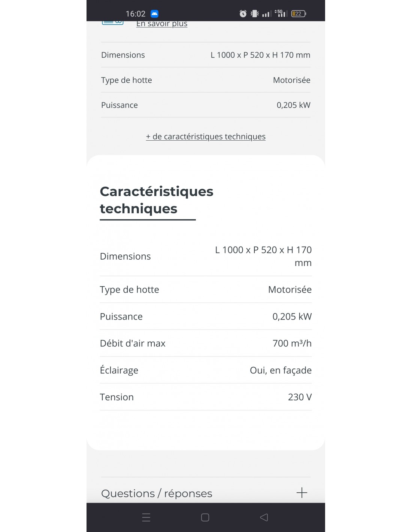412x532 pixels.
Task: Open the Questions / réponses section title
Action: (157, 493)
